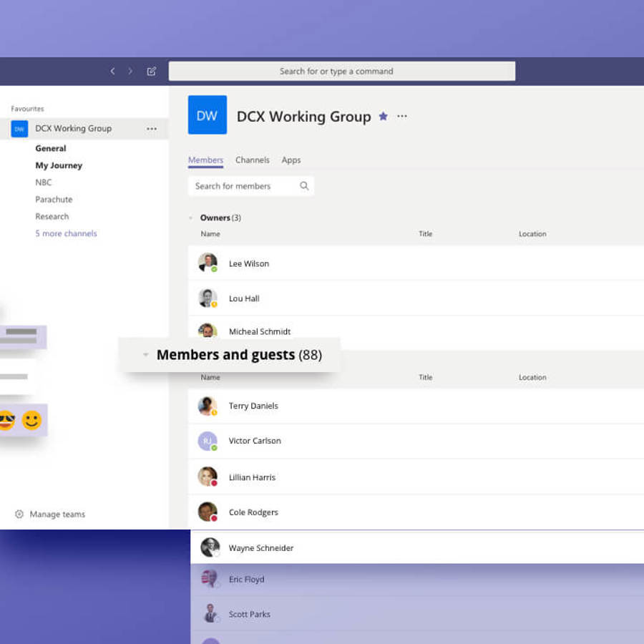Click the small DW icon in sidebar
The image size is (644, 644).
coord(19,129)
